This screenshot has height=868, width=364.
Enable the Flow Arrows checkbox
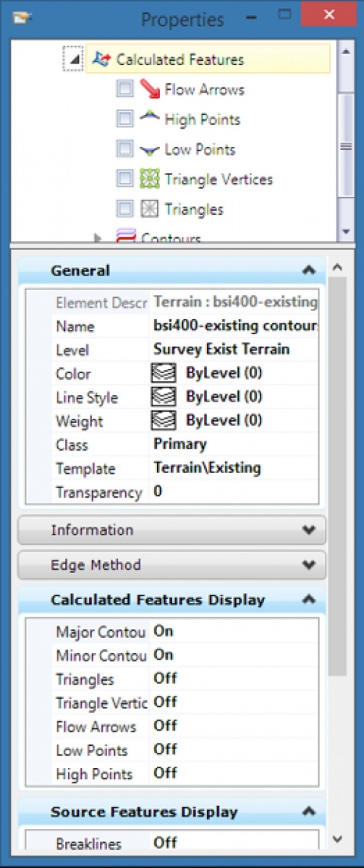125,89
